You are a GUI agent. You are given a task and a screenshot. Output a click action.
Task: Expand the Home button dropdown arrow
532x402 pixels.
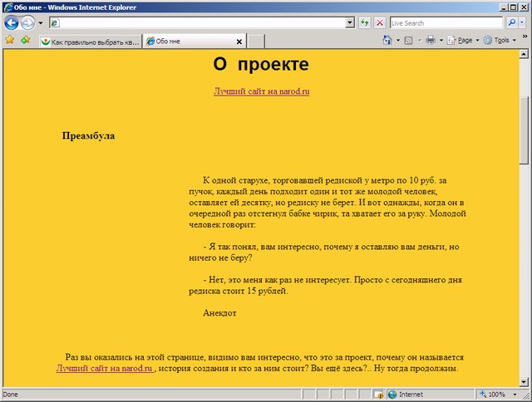point(398,41)
